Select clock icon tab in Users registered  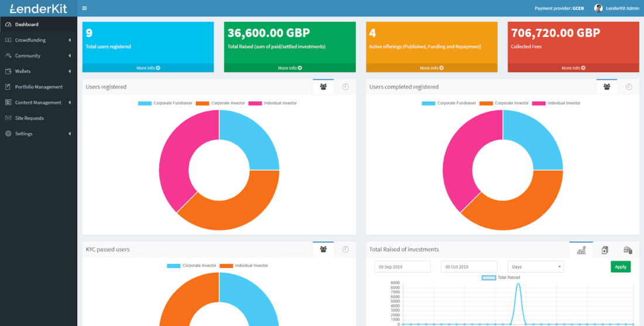(x=345, y=87)
